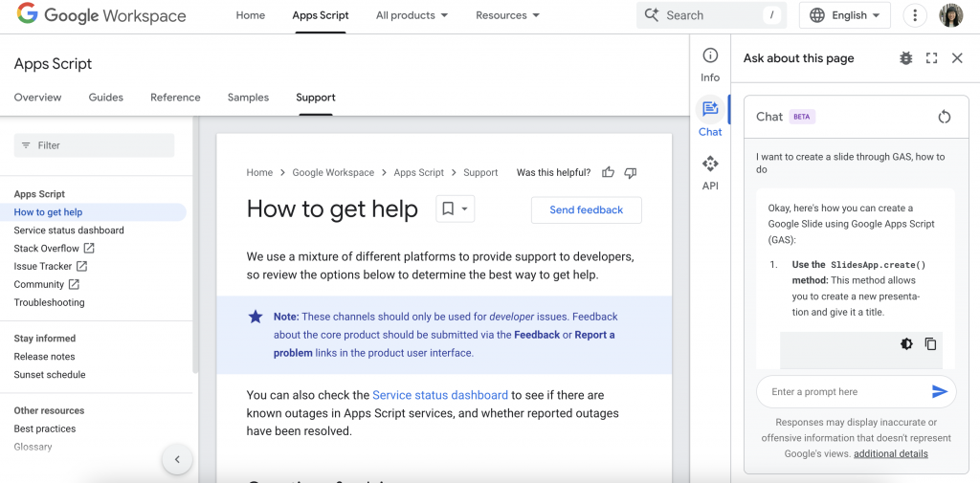This screenshot has width=980, height=483.
Task: Toggle dark theme of the code block
Action: tap(906, 343)
